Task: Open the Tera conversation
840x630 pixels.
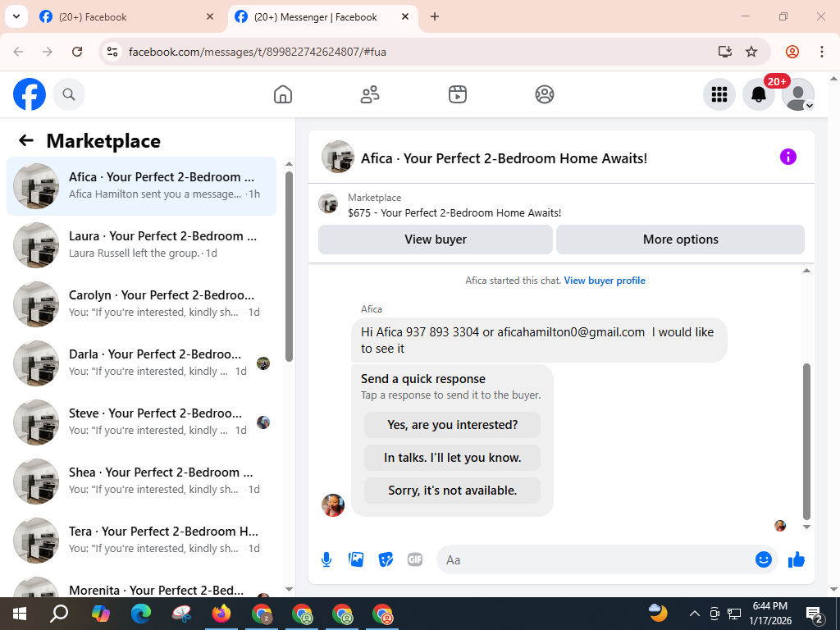Action: [x=141, y=540]
